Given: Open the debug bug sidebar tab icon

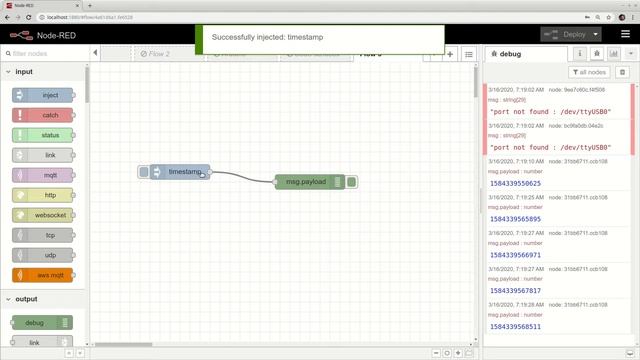Looking at the screenshot, I should 597,53.
